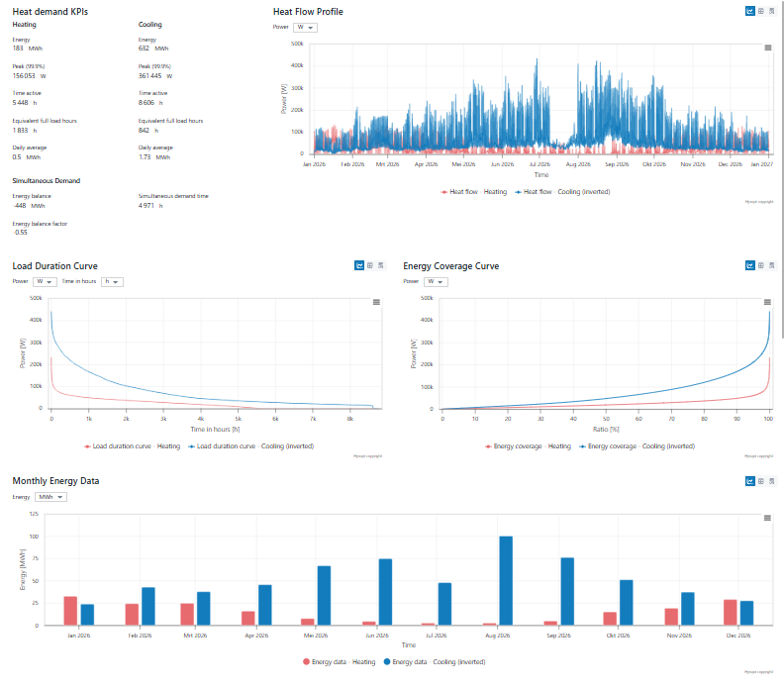
Task: Open Heat Flow Profile chart hamburger menu
Action: point(768,48)
